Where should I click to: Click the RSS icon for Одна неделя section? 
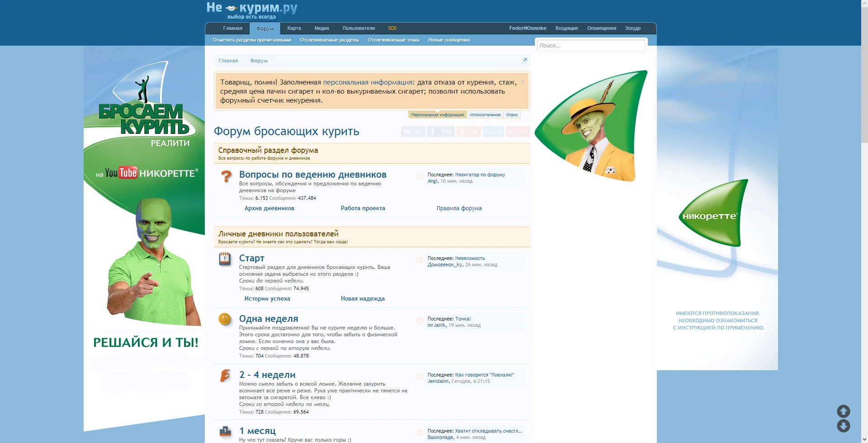point(420,320)
